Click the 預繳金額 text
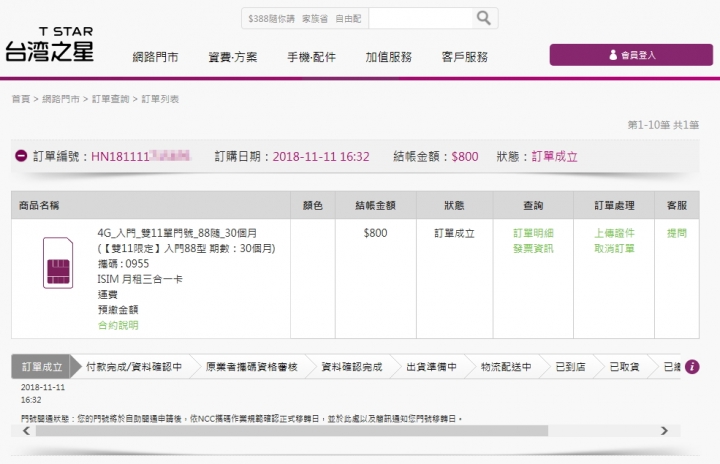The height and width of the screenshot is (464, 720). tap(118, 310)
